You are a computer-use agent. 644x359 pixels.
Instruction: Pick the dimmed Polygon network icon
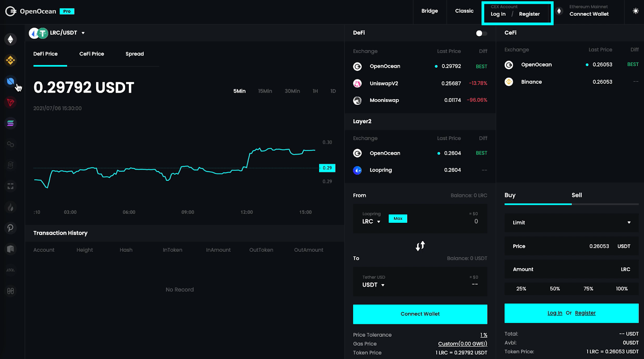[x=10, y=144]
